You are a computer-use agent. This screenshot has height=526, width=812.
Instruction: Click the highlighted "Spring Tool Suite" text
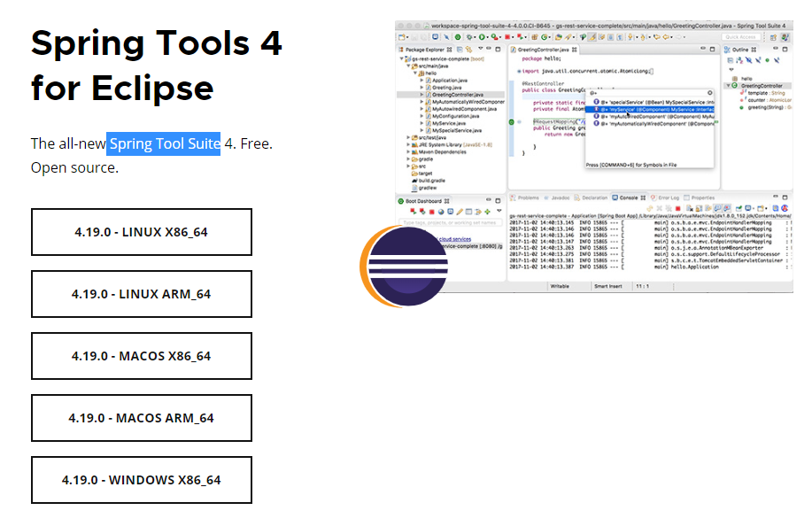click(x=164, y=143)
